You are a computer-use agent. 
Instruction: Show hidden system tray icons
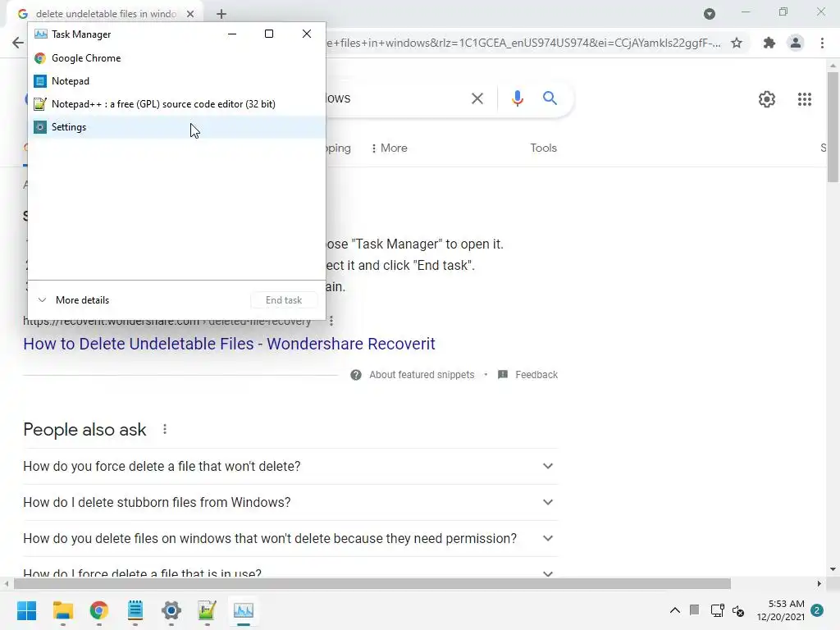click(x=675, y=610)
